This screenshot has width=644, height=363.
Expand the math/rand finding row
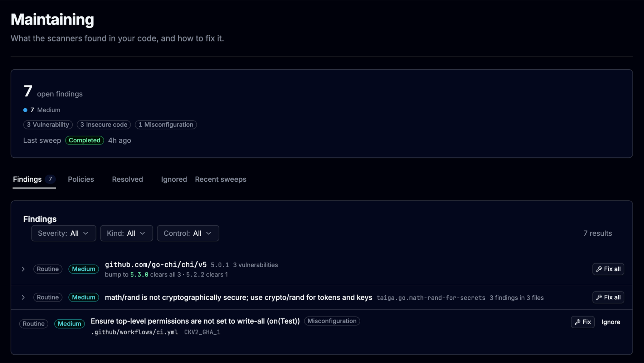point(23,297)
